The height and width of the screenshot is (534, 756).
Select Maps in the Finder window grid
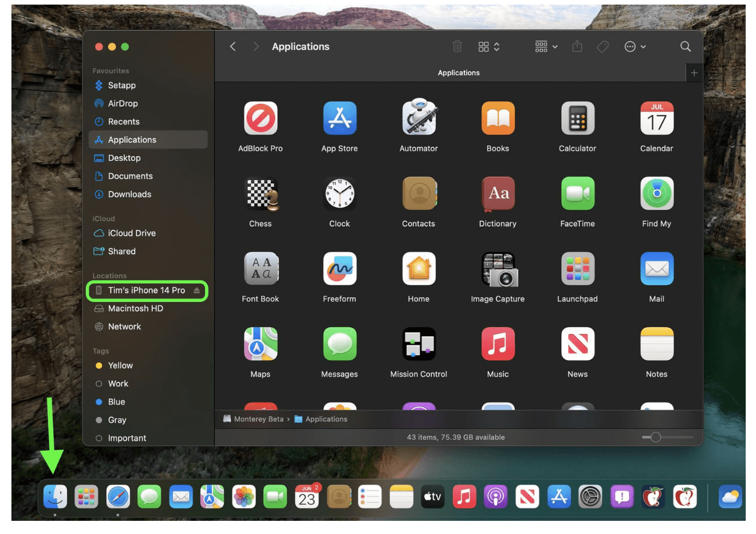point(261,344)
